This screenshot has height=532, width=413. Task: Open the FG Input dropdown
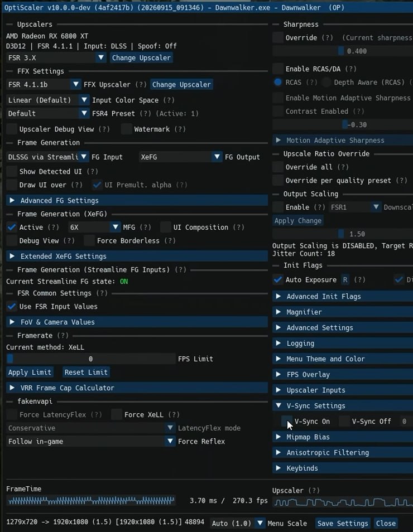coord(48,157)
